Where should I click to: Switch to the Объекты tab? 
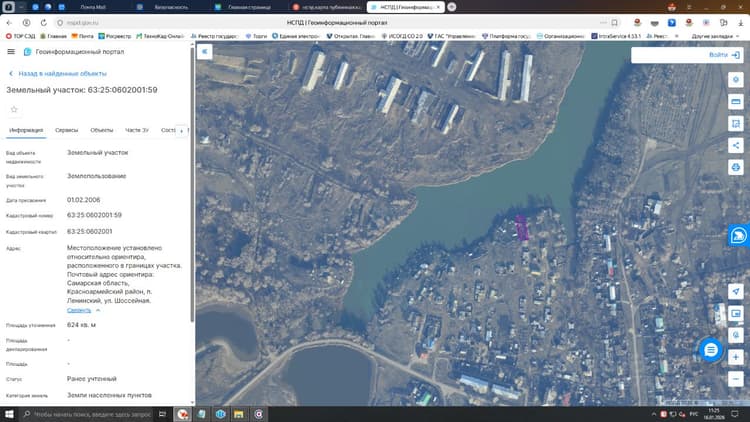(x=101, y=130)
